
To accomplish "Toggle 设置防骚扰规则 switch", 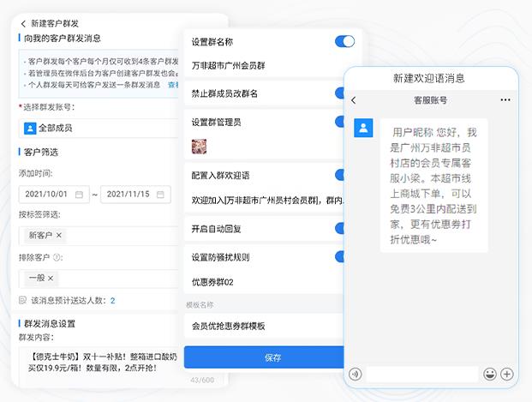I will tap(339, 257).
